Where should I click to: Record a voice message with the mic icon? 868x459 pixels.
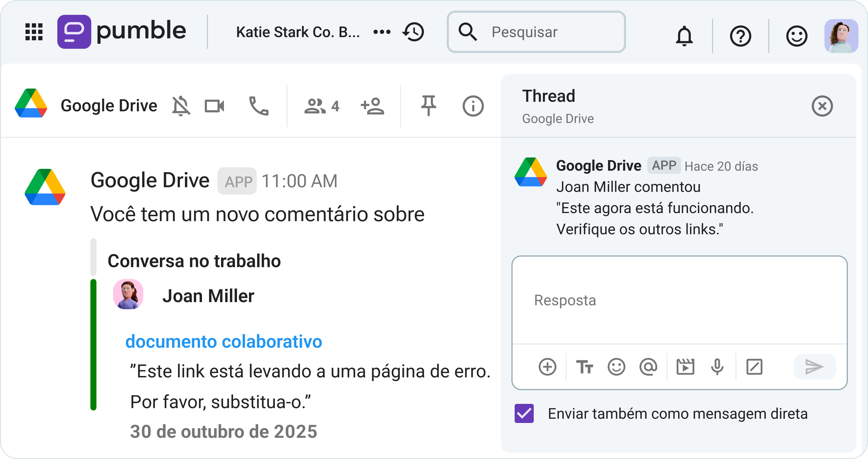717,367
